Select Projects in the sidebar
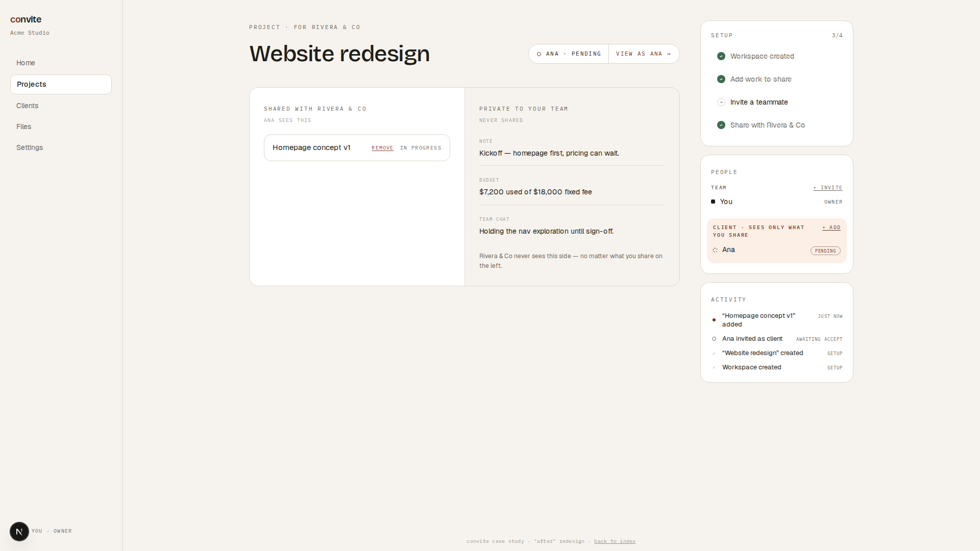The width and height of the screenshot is (980, 551). pos(61,84)
